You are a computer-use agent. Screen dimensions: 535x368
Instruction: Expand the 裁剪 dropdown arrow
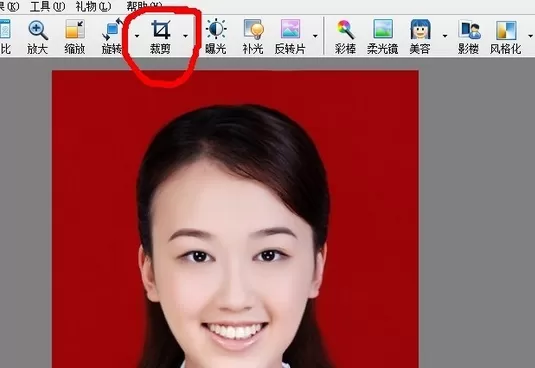pos(185,35)
